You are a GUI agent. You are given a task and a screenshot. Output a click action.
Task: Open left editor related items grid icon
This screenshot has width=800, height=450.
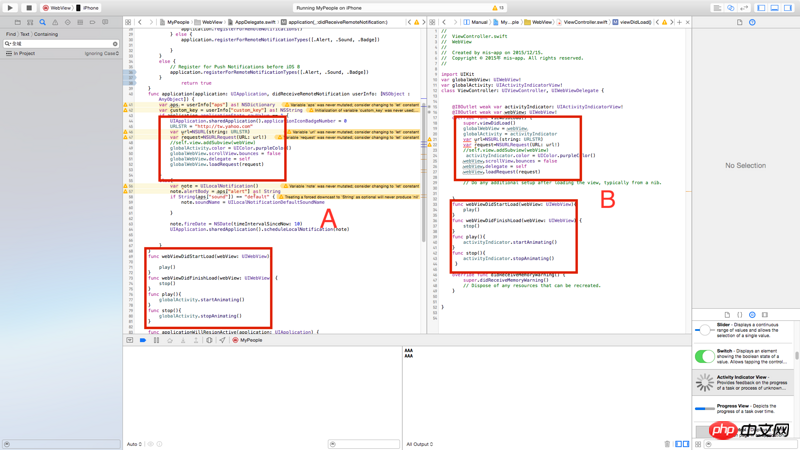coord(128,22)
